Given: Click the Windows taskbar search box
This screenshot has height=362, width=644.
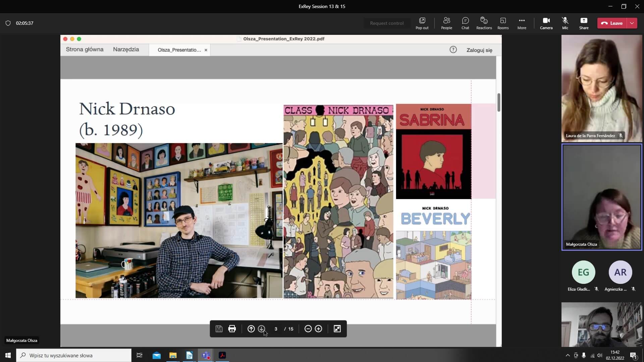Looking at the screenshot, I should [74, 355].
